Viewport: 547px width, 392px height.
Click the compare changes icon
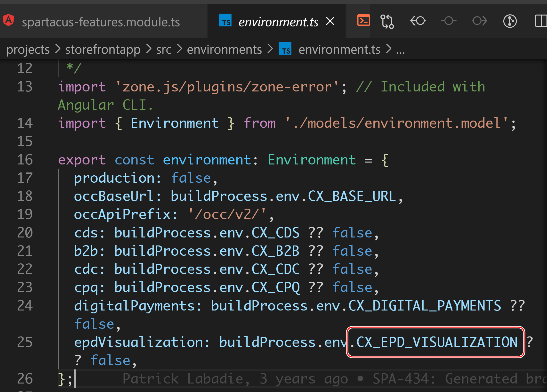click(387, 21)
